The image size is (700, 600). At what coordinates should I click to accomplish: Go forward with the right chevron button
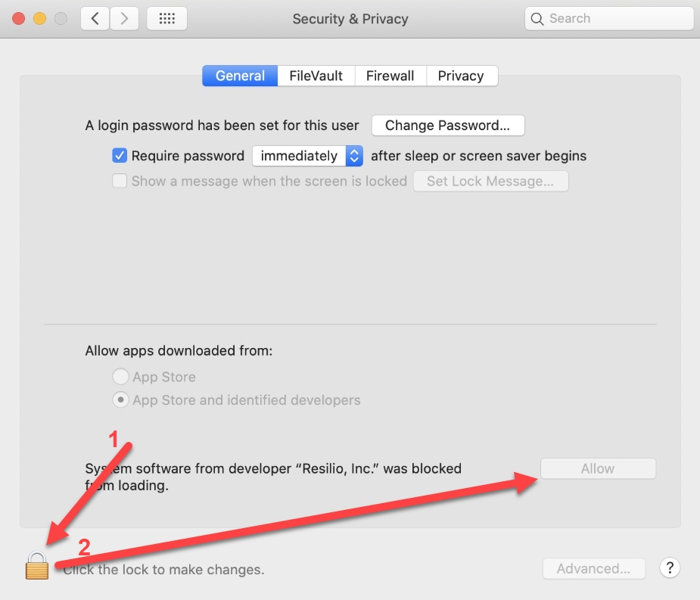[124, 19]
